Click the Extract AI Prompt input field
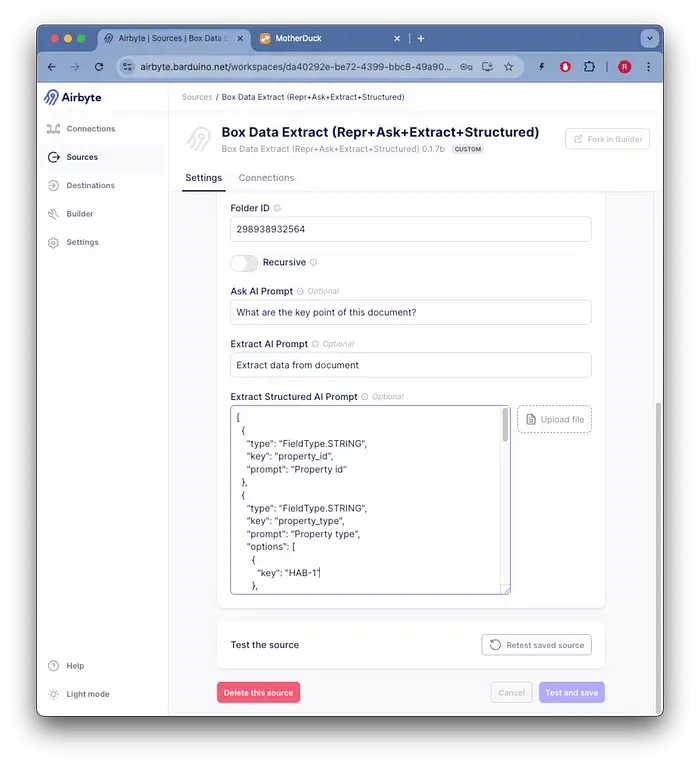The image size is (700, 765). [x=411, y=365]
